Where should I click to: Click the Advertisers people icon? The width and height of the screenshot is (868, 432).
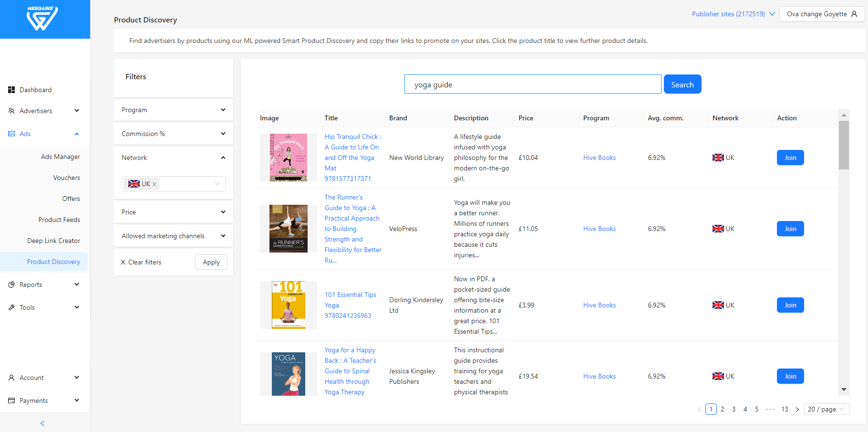point(11,110)
